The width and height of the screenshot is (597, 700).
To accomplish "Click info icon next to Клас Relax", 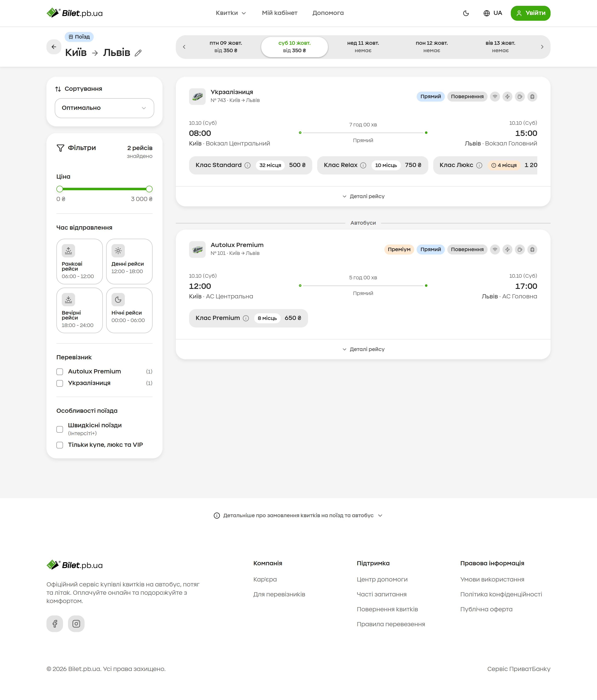I will coord(363,165).
